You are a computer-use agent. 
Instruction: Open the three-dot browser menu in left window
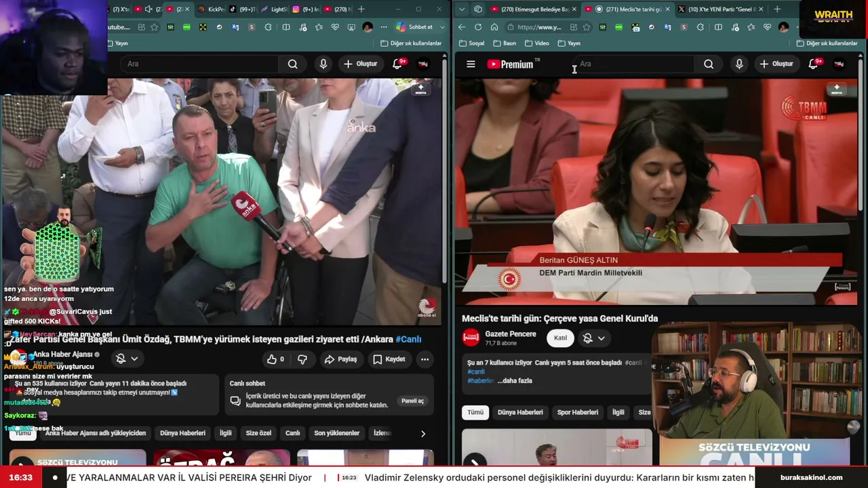384,27
